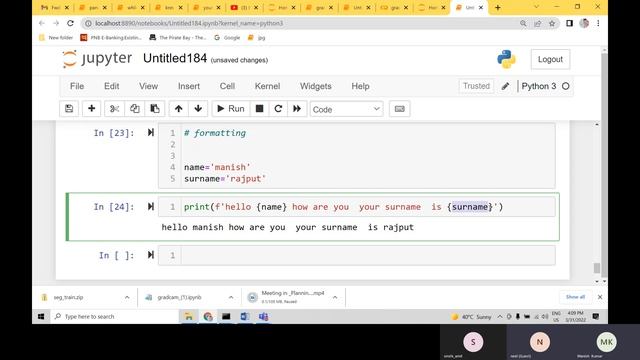The height and width of the screenshot is (360, 640).
Task: Click Show all downloads
Action: tap(575, 297)
